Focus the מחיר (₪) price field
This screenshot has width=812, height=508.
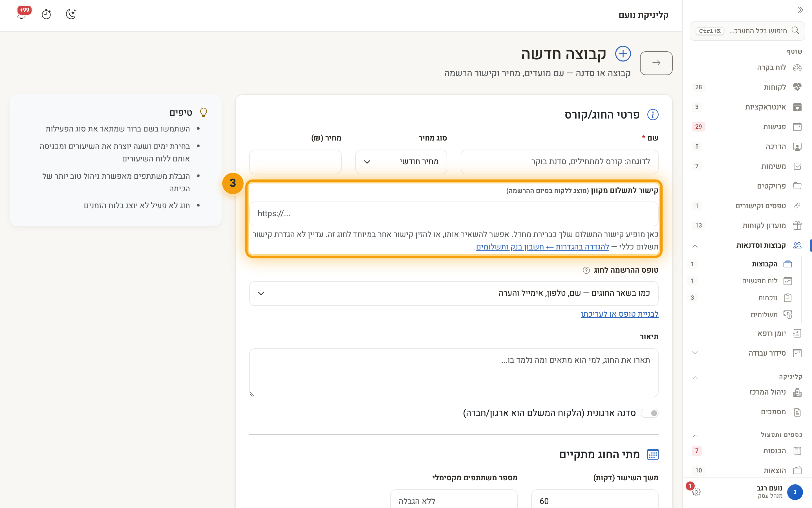pyautogui.click(x=295, y=162)
